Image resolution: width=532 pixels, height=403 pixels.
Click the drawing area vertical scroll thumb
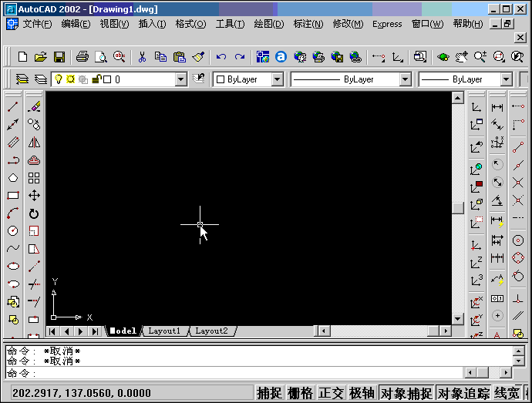[x=458, y=208]
